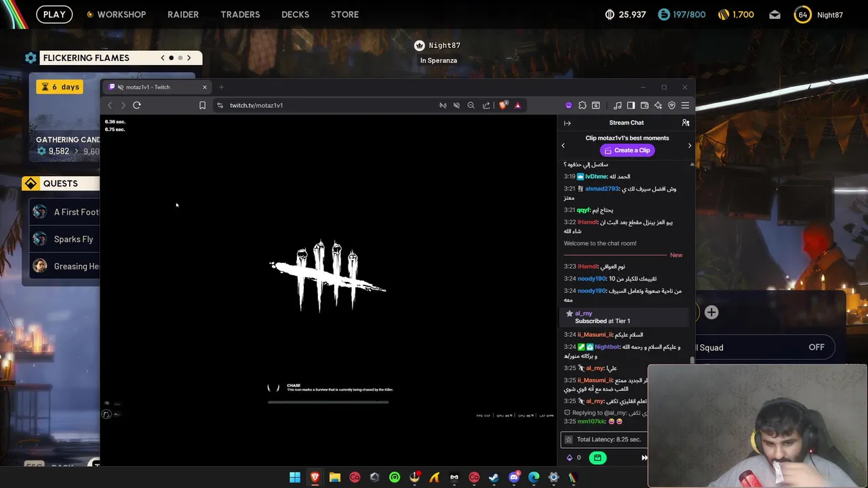The height and width of the screenshot is (488, 868).
Task: Open the Channel Points diamond icon under chat
Action: (x=570, y=457)
